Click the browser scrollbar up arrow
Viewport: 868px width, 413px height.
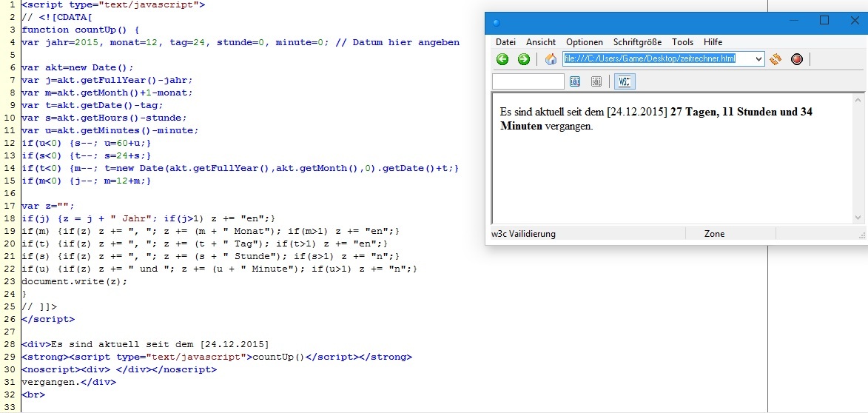coord(858,100)
